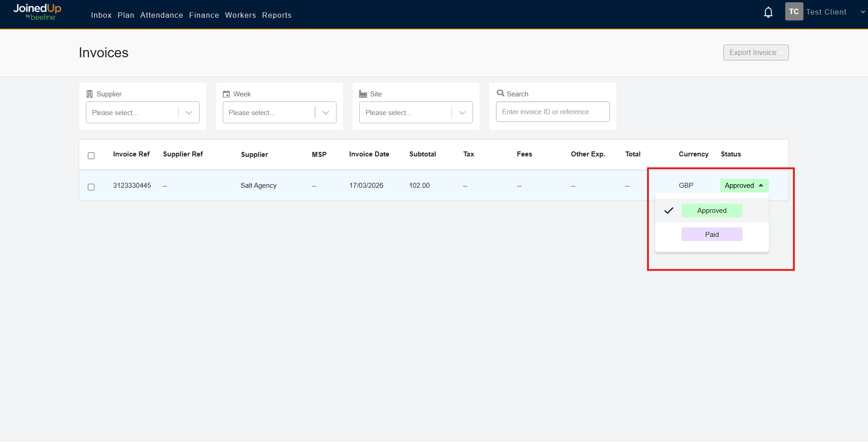The height and width of the screenshot is (442, 868).
Task: Focus the invoice ID search field
Action: (x=552, y=112)
